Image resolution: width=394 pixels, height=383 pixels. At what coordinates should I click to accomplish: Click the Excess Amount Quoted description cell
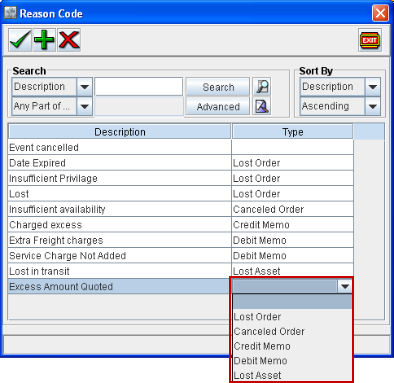pos(120,286)
